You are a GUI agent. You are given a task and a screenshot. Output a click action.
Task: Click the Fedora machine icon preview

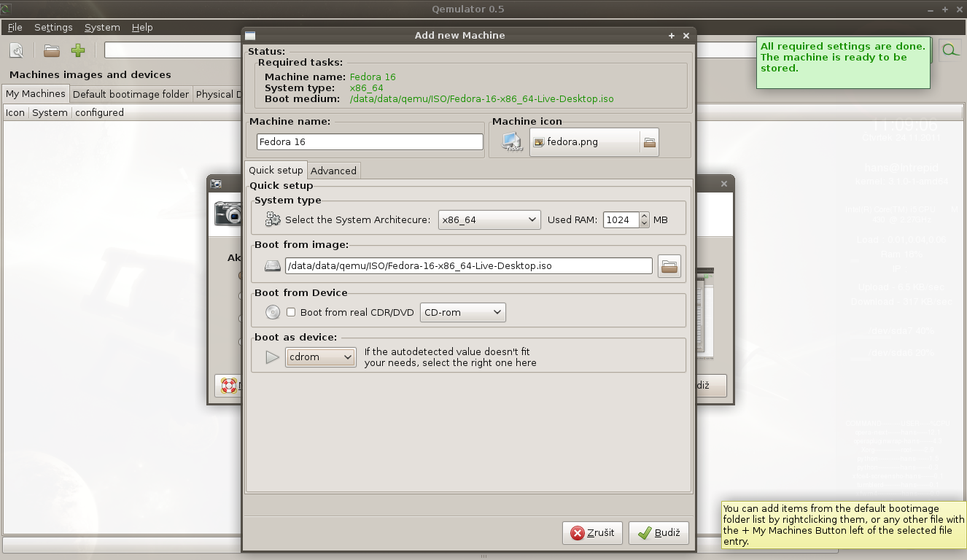tap(512, 142)
